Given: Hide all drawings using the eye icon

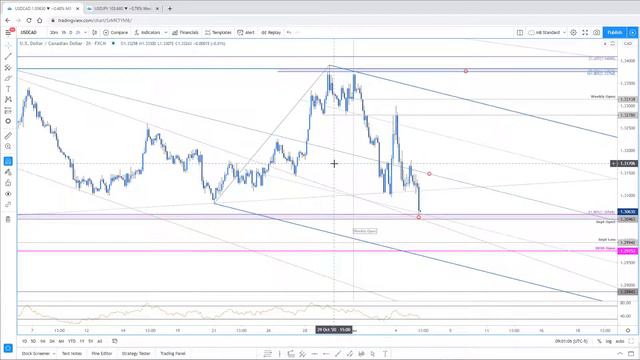Looking at the screenshot, I should tap(8, 193).
